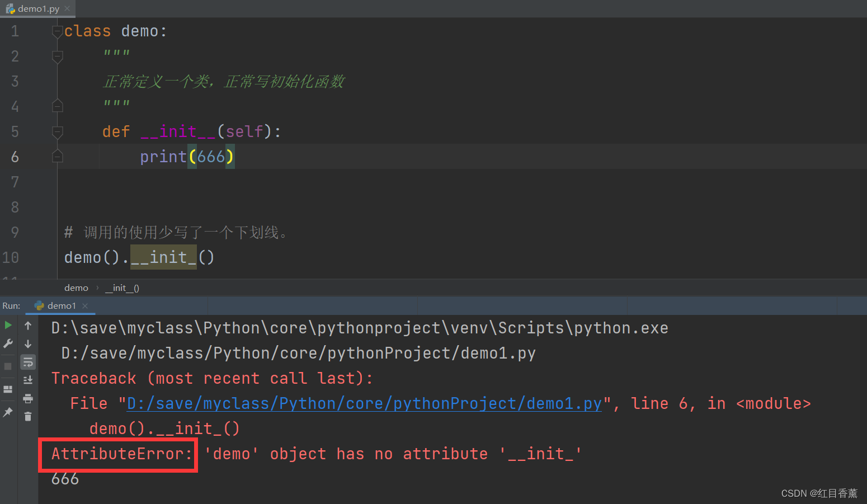The height and width of the screenshot is (504, 867).
Task: Close the demo1 run tab
Action: pyautogui.click(x=85, y=305)
